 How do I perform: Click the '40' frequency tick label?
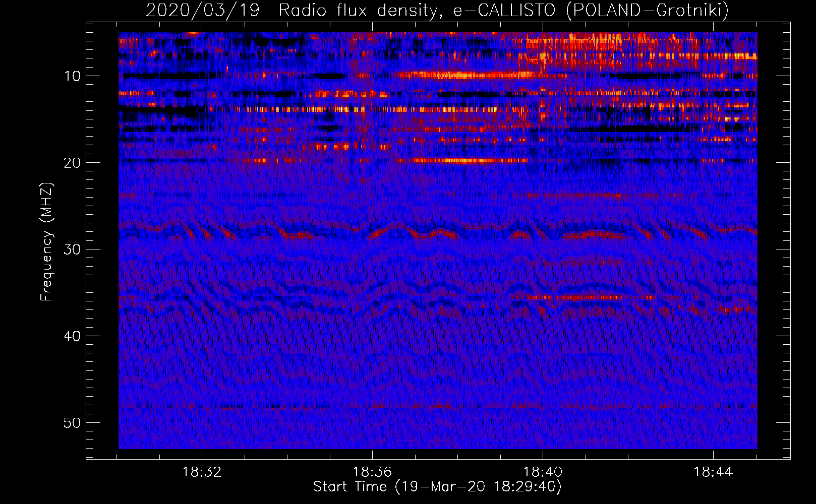(x=73, y=336)
